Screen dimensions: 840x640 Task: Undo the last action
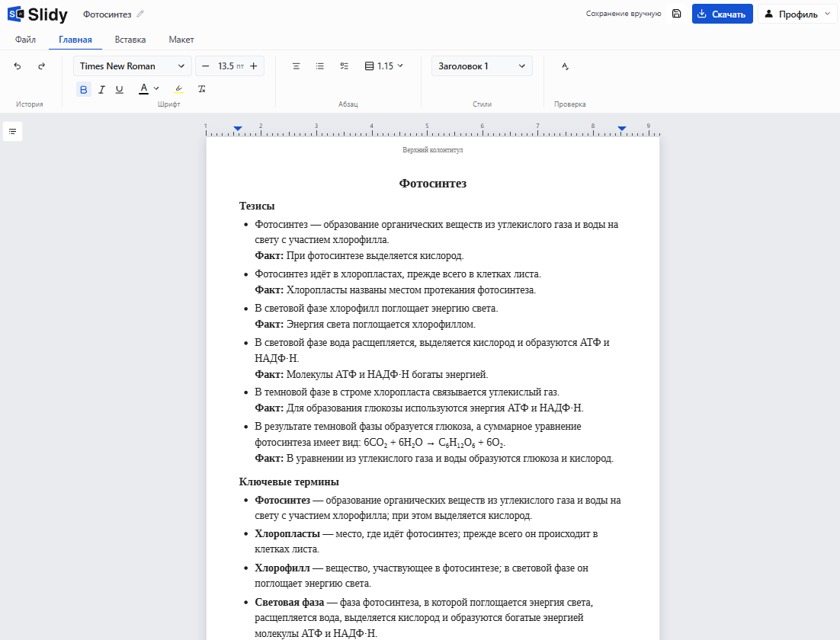tap(18, 66)
